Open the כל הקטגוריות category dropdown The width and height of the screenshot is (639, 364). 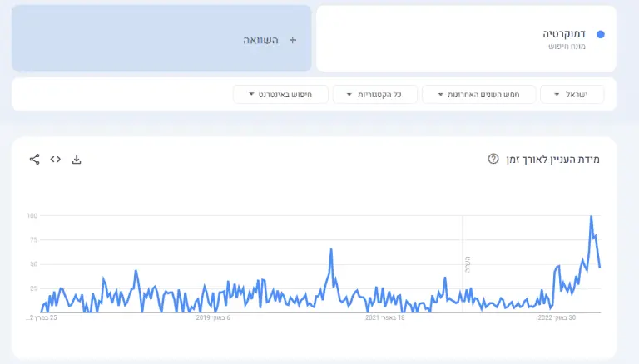point(375,95)
